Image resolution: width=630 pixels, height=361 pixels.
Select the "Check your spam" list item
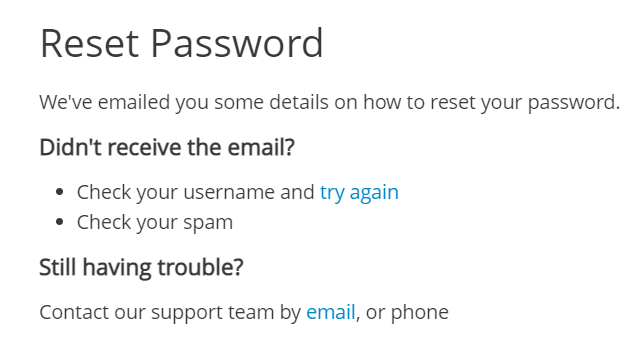pos(155,223)
